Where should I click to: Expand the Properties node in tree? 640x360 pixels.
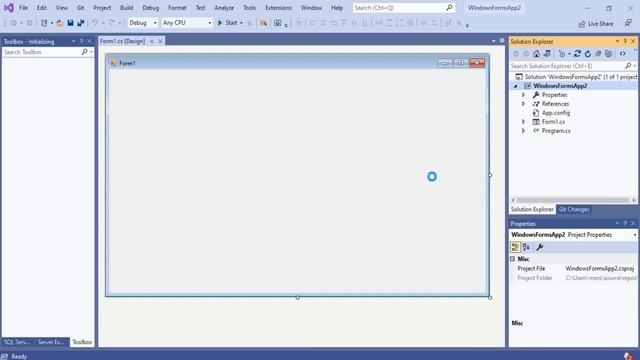click(524, 95)
